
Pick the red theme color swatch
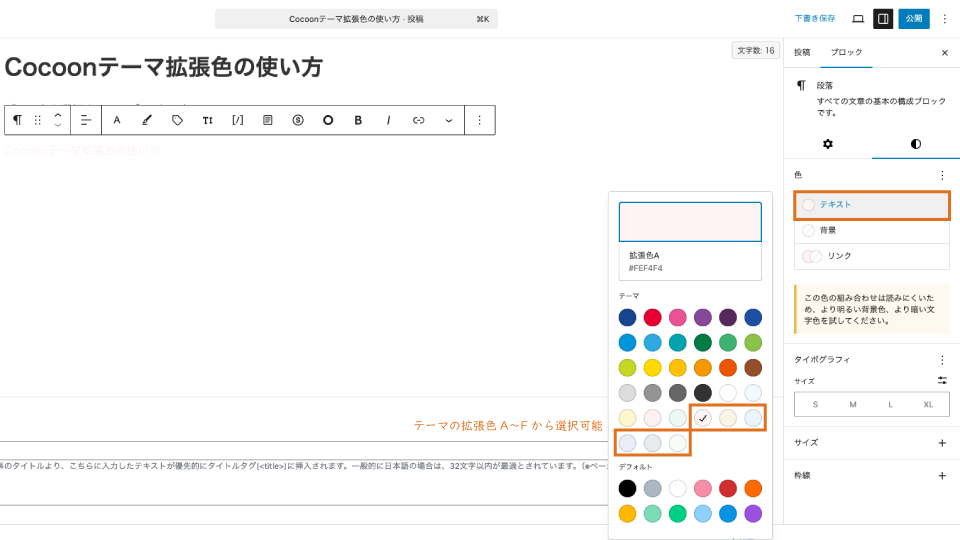[653, 317]
